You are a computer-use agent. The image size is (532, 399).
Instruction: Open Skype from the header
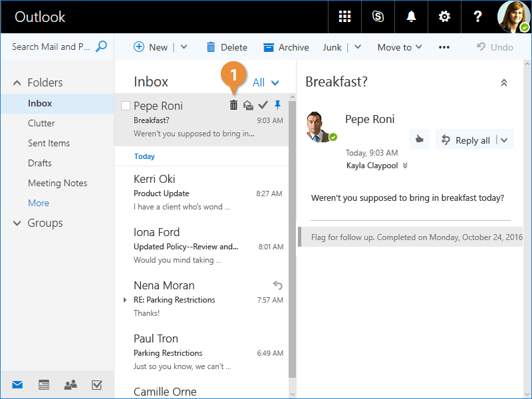(378, 17)
